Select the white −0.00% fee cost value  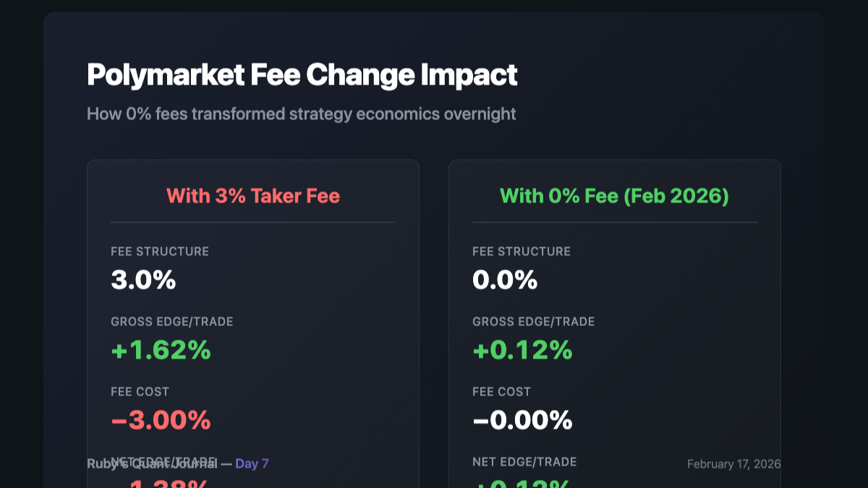pos(522,420)
